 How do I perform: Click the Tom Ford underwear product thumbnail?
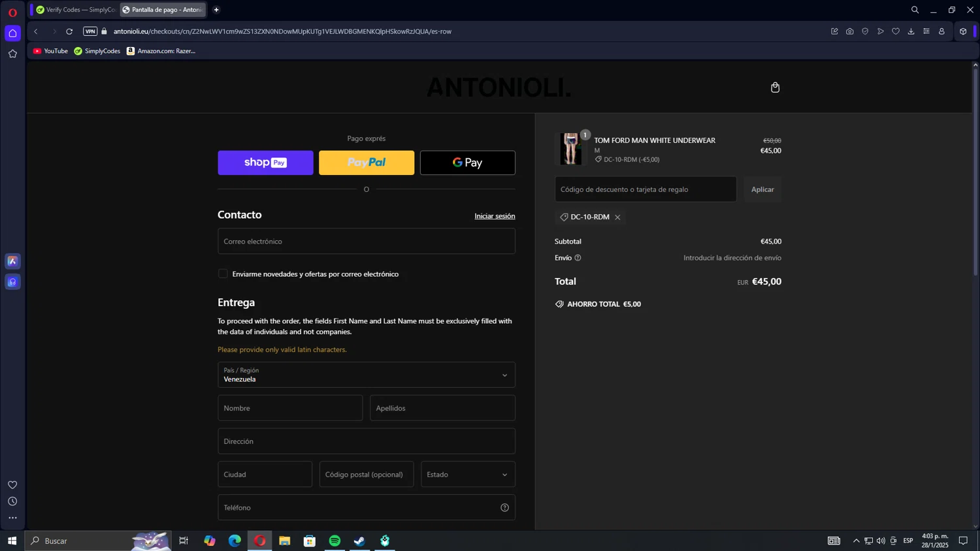coord(571,149)
